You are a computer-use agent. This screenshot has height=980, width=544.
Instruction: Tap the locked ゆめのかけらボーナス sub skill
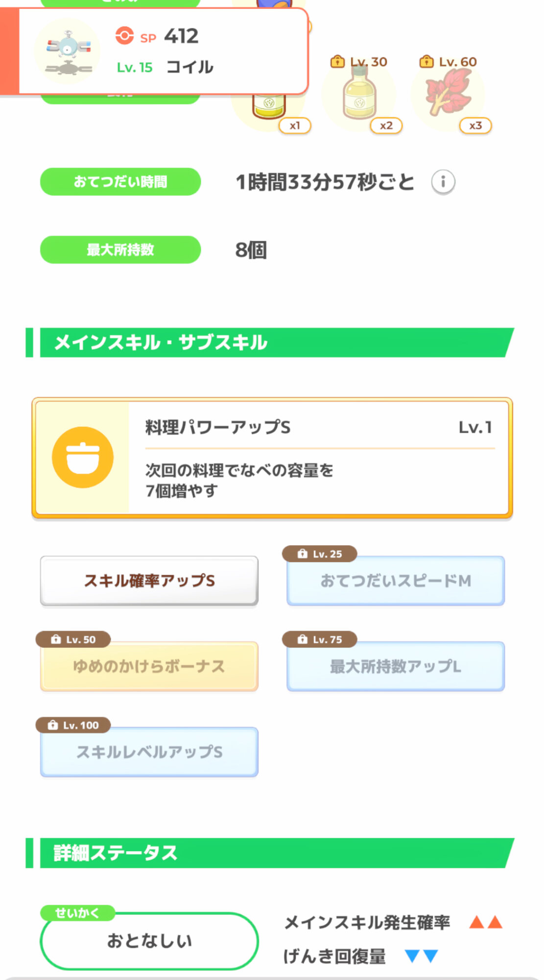click(x=149, y=666)
